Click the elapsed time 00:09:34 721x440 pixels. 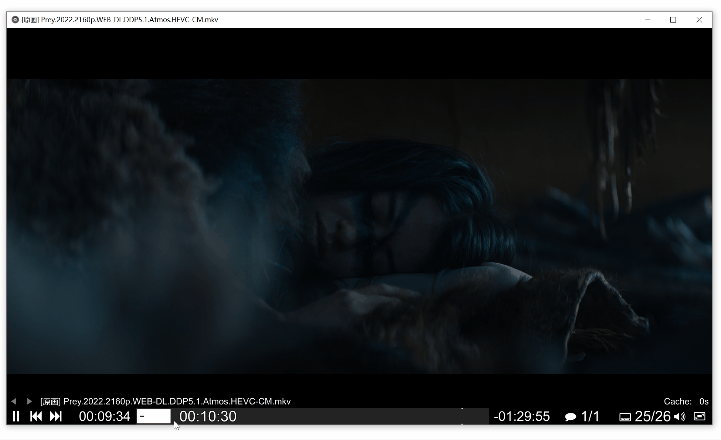pyautogui.click(x=104, y=417)
